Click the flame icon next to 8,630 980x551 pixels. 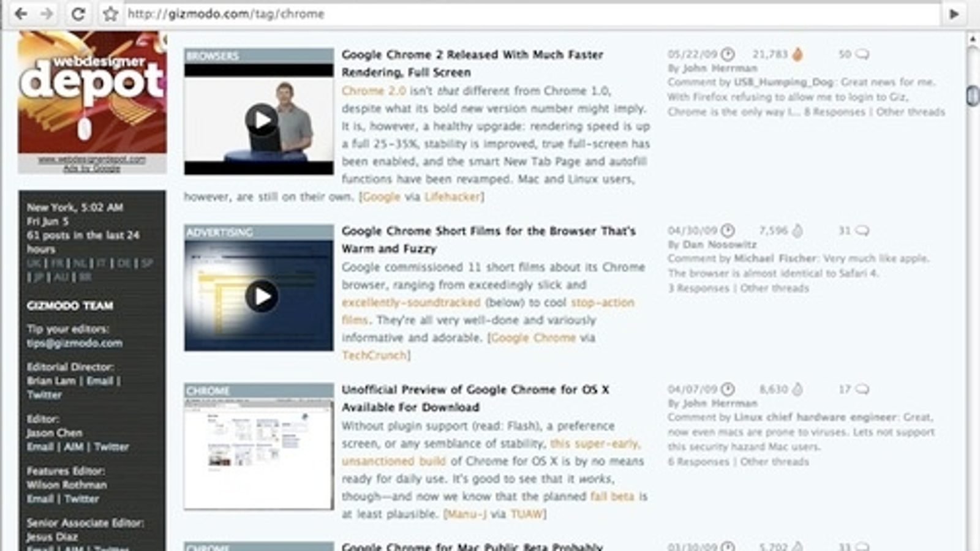pyautogui.click(x=797, y=389)
